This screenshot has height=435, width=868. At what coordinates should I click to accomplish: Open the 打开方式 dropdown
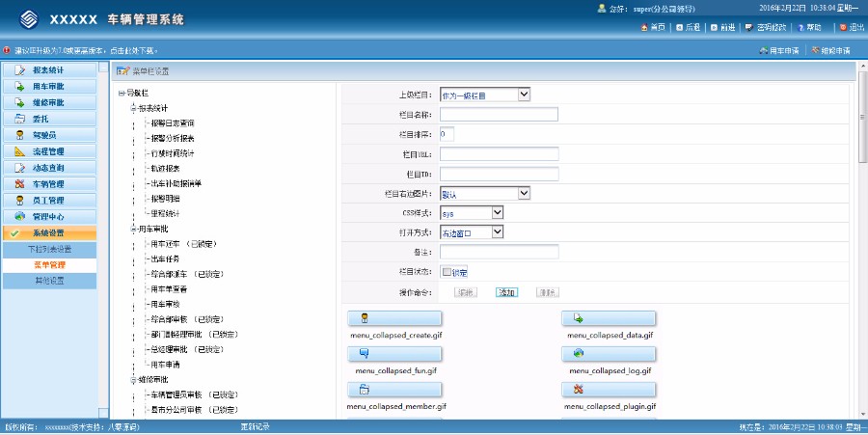pos(472,232)
